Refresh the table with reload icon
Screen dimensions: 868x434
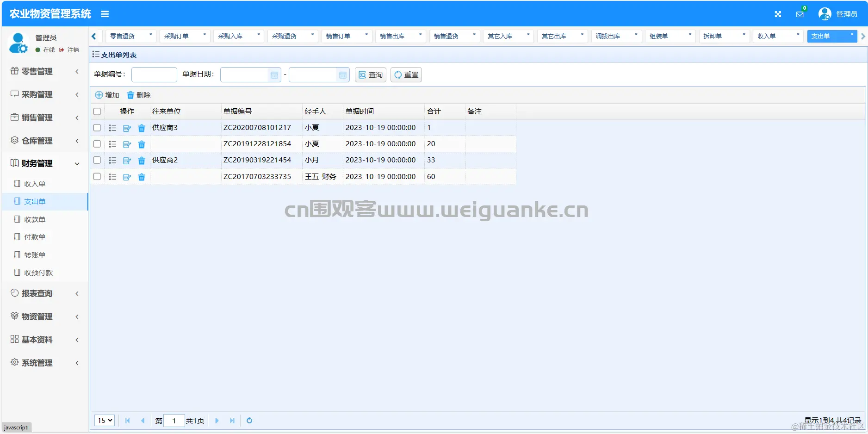tap(249, 421)
